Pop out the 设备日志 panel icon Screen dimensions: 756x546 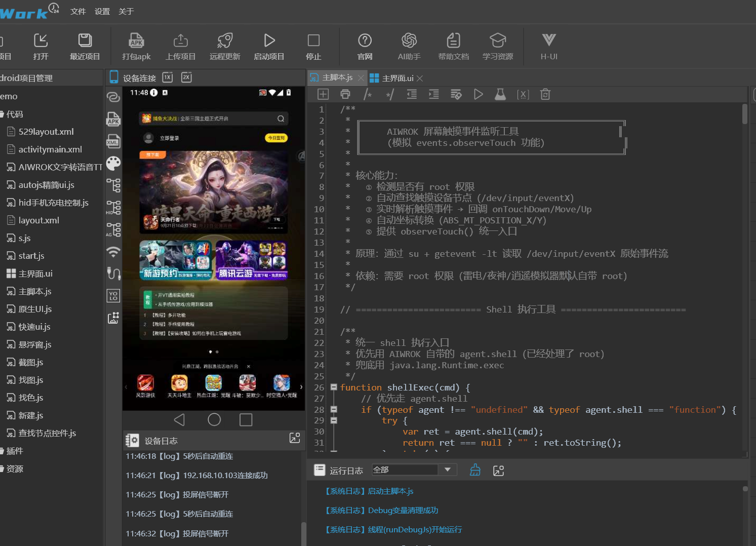tap(295, 438)
